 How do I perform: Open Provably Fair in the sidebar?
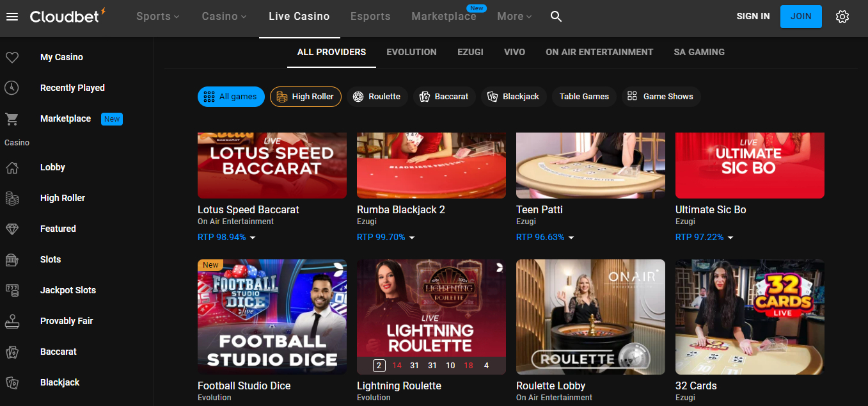point(67,321)
